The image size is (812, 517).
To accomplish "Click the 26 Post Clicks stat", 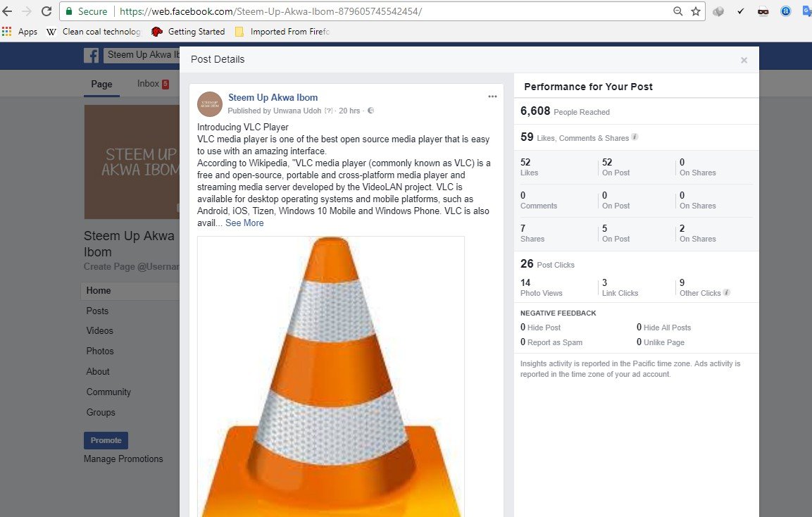I will (547, 263).
